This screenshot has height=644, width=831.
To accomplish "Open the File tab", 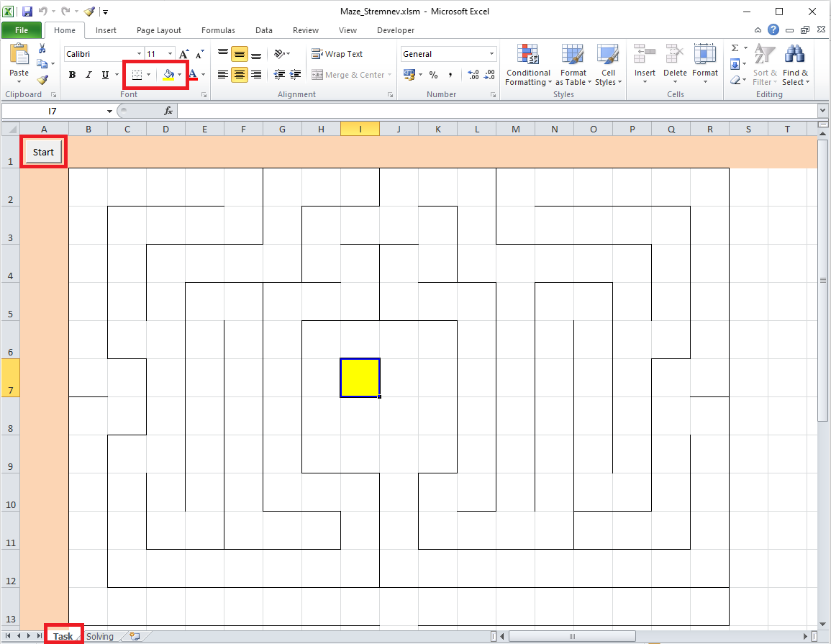I will [21, 30].
